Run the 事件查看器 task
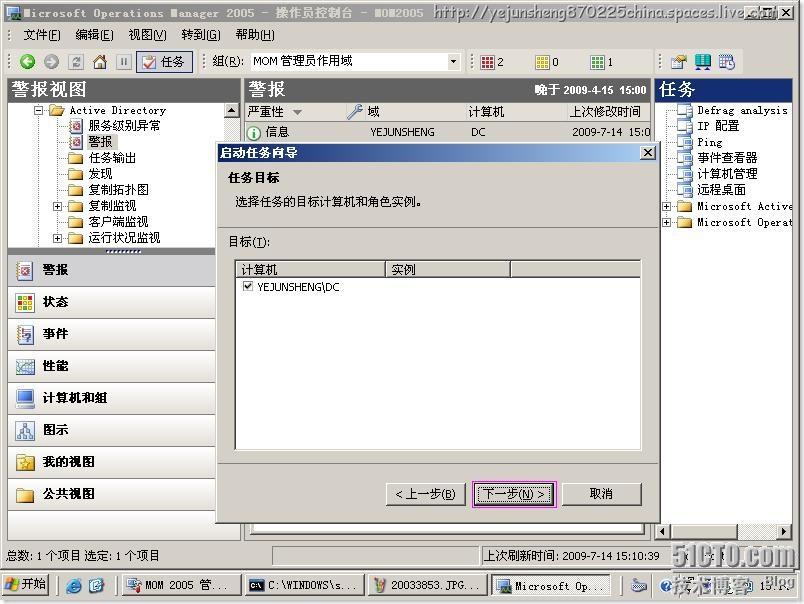 coord(727,158)
